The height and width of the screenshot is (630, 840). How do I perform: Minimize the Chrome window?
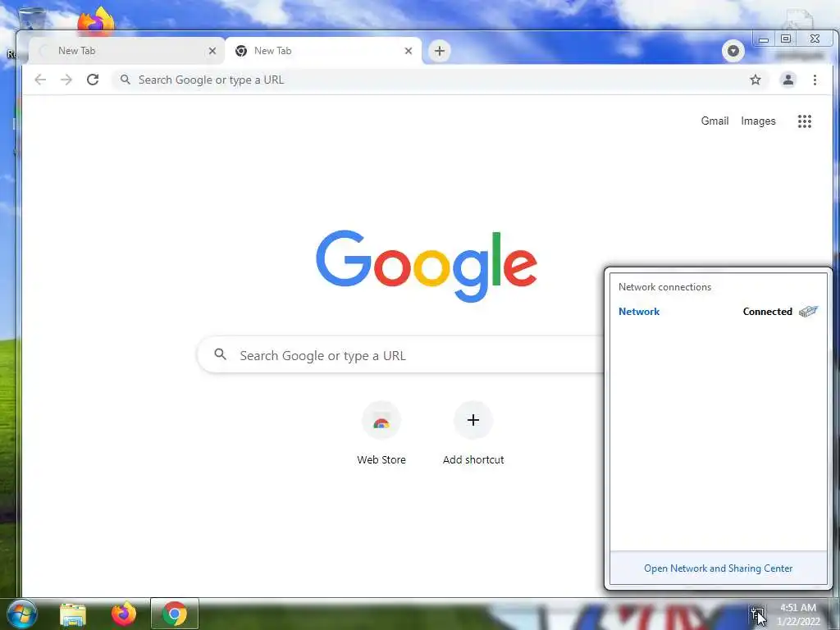click(764, 39)
